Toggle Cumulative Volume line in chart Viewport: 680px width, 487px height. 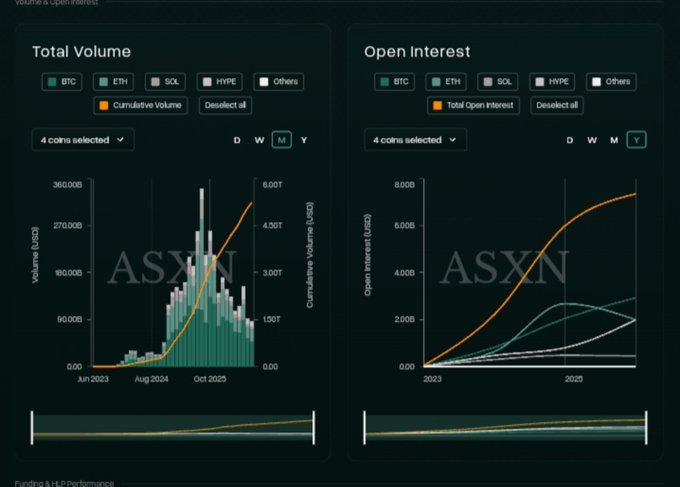coord(141,105)
